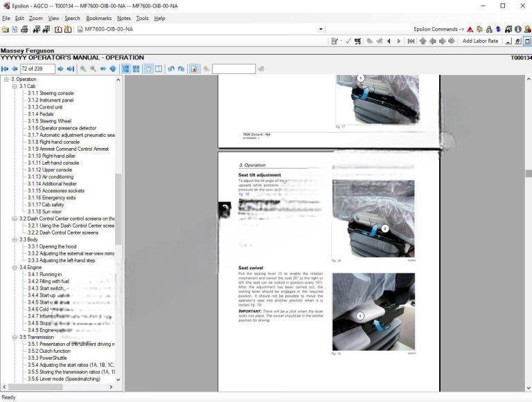Toggle continuous page layout view

pos(126,68)
